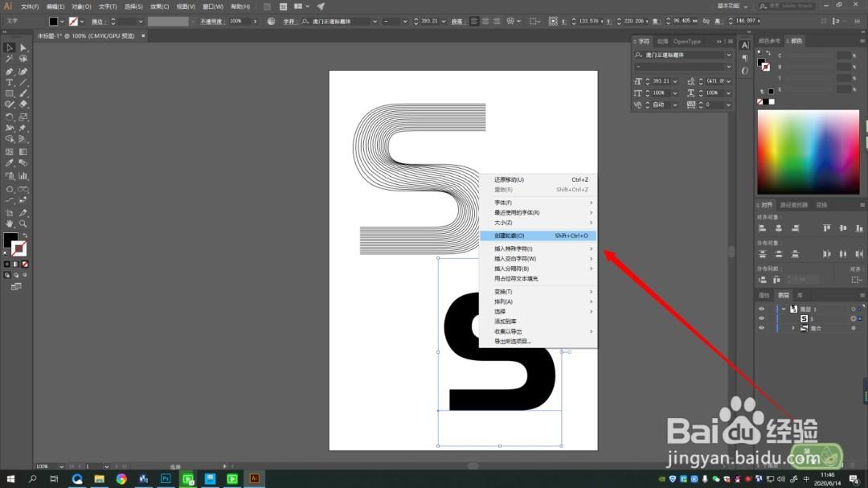The image size is (868, 488).
Task: Select the Rotate tool
Action: point(10,117)
